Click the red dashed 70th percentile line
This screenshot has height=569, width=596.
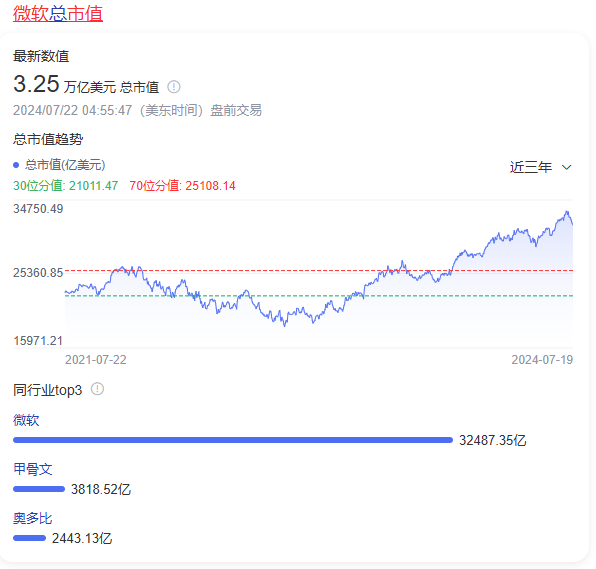click(x=319, y=271)
